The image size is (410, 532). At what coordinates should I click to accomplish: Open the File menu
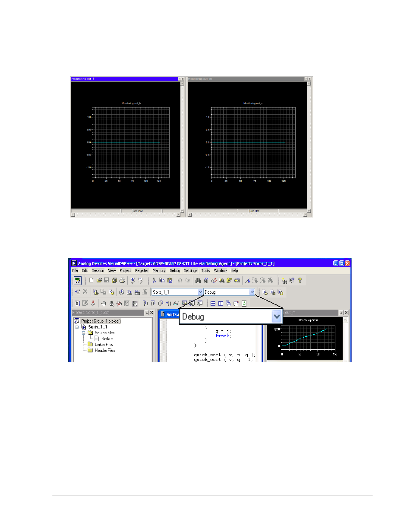75,270
